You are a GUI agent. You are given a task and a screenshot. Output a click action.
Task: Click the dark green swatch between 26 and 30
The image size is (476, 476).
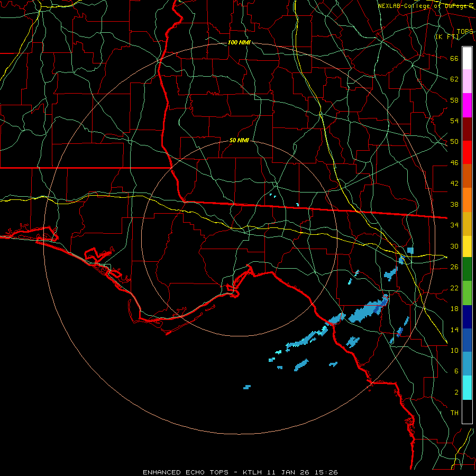coord(467,269)
